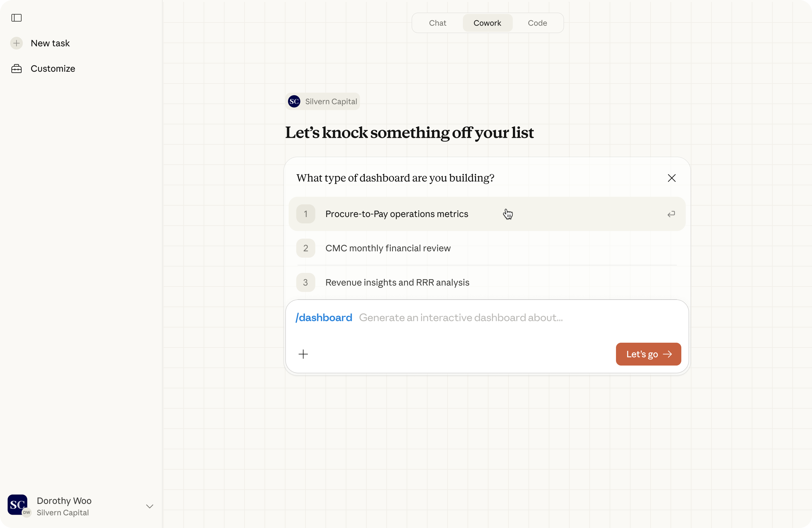812x528 pixels.
Task: Toggle the sidebar panel icon
Action: point(16,18)
